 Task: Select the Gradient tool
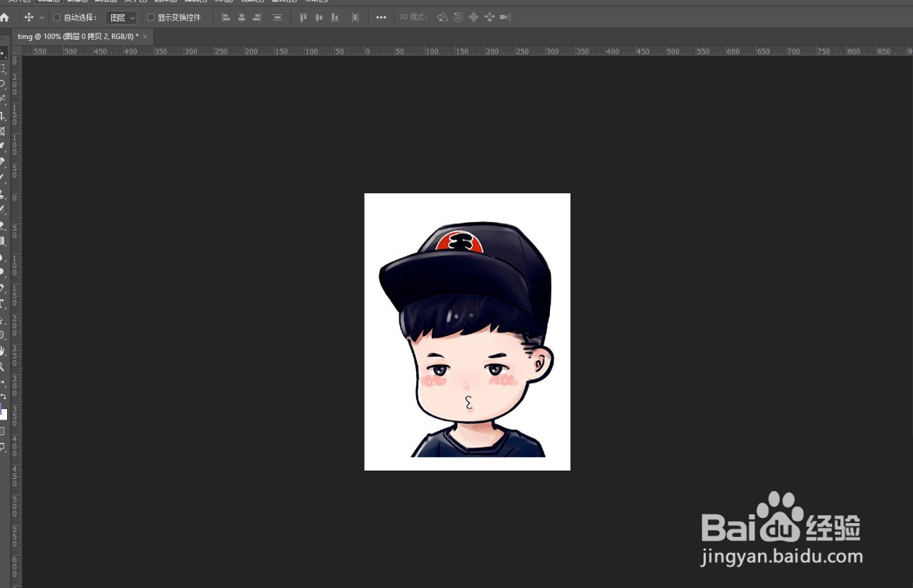[x=3, y=241]
